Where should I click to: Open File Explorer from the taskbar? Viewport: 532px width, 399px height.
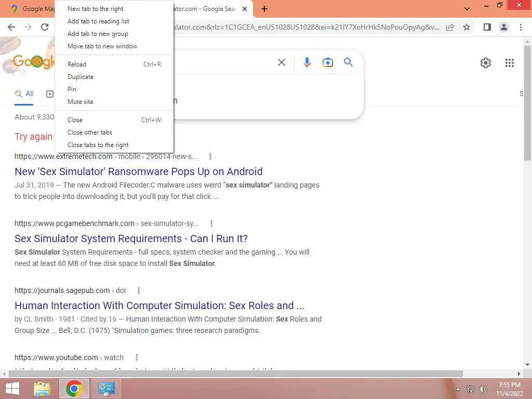tap(42, 389)
